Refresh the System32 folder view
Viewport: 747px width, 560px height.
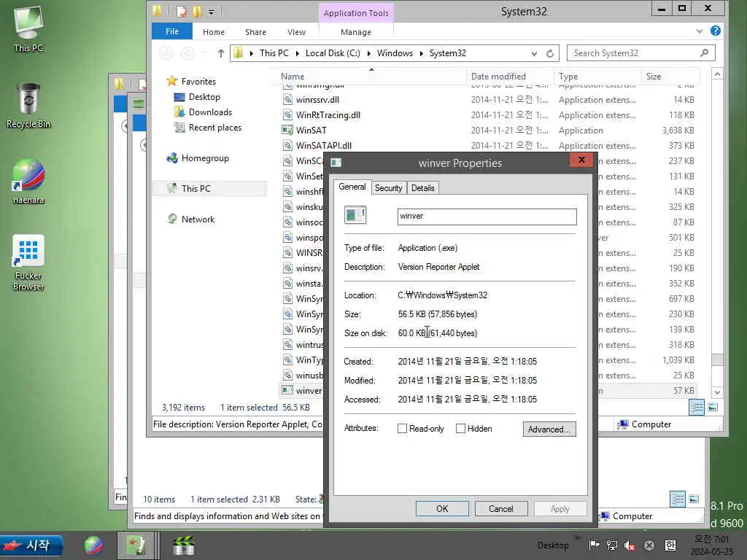click(550, 53)
